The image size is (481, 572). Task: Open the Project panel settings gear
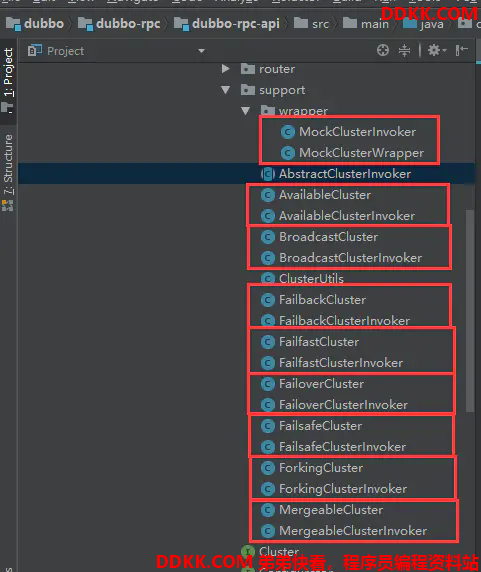coord(437,50)
